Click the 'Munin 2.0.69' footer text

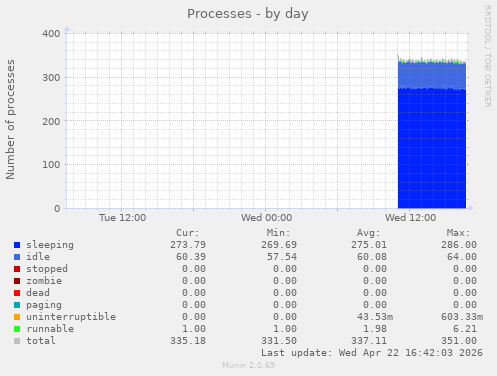[x=249, y=365]
